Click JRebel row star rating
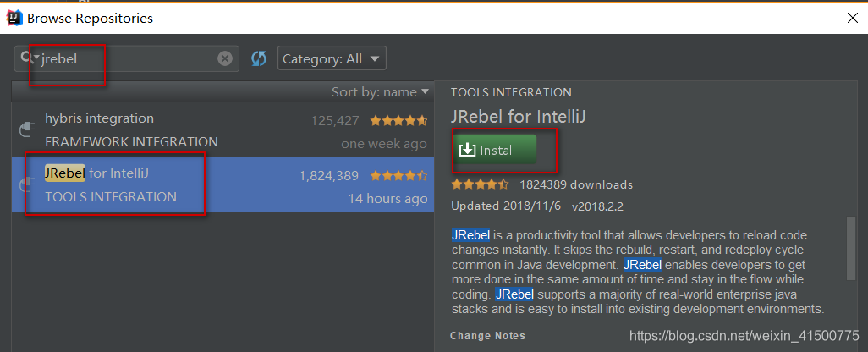Viewport: 868px width, 352px height. tap(398, 175)
